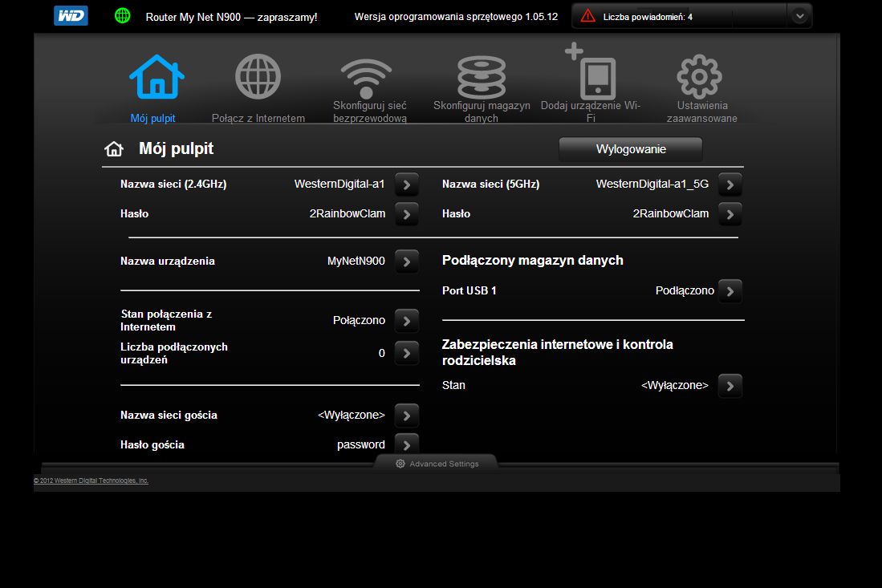Open arrow for 5GHz Hasło row
Screen dimensions: 882x588
coord(730,214)
